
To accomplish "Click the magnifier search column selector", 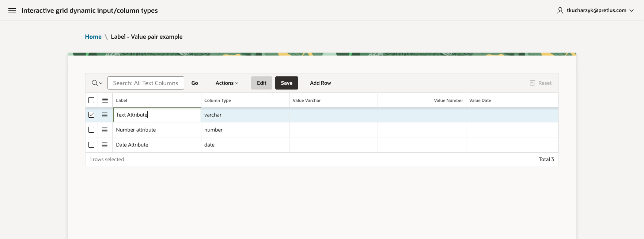I will click(x=97, y=83).
